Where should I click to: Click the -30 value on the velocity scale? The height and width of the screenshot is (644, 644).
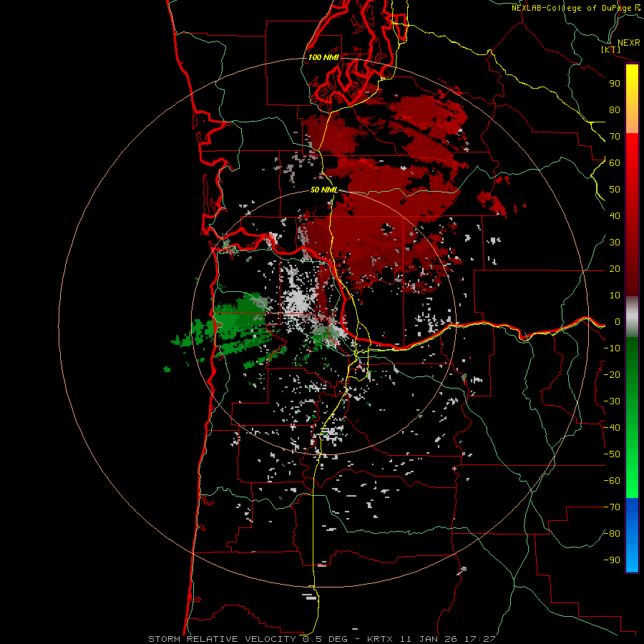pos(612,401)
